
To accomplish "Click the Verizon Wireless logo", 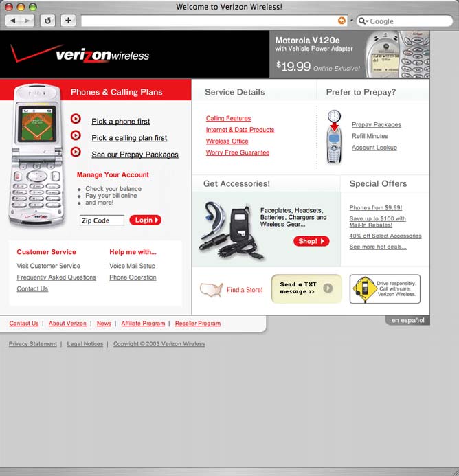I will point(80,54).
